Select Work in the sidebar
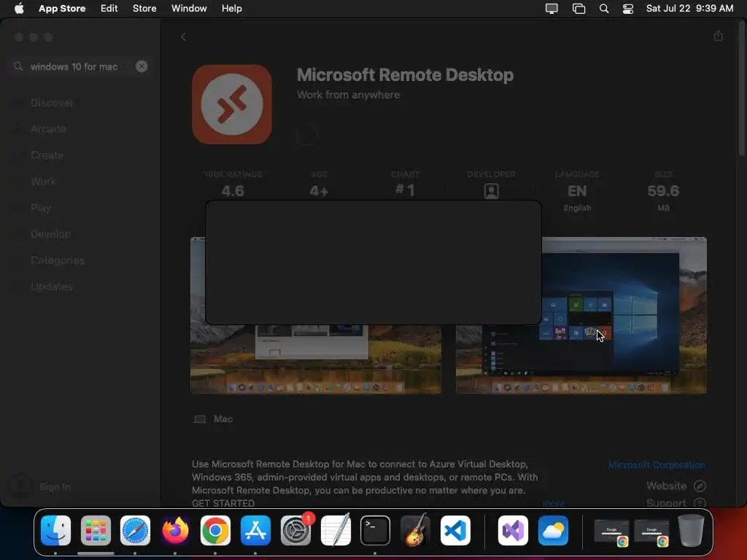Screen dimensions: 747x560 (43, 181)
